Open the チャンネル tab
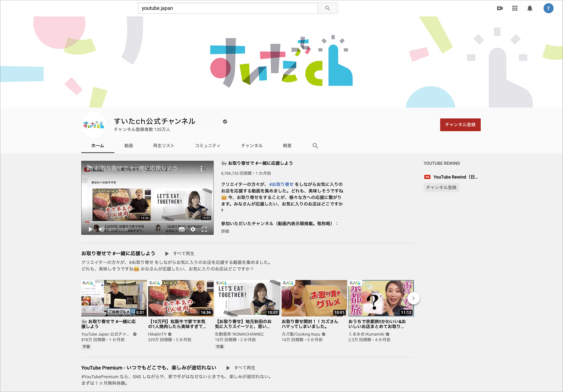The height and width of the screenshot is (392, 563). 252,146
